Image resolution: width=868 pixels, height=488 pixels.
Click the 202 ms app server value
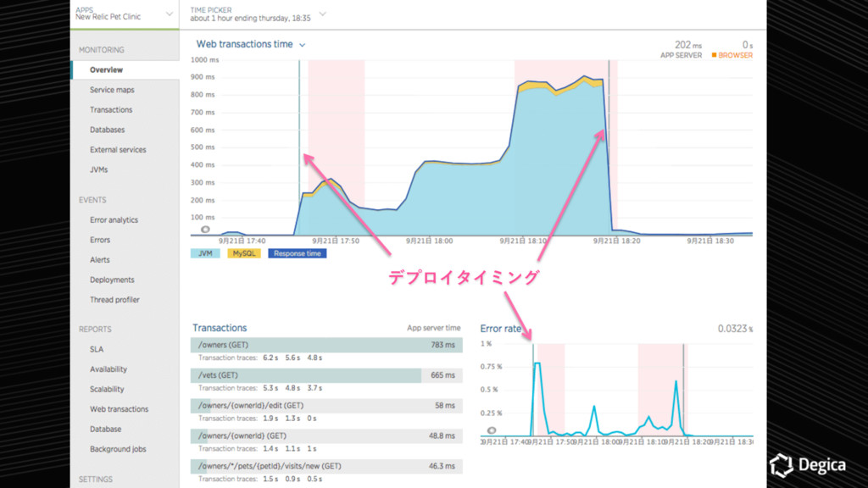pyautogui.click(x=688, y=45)
